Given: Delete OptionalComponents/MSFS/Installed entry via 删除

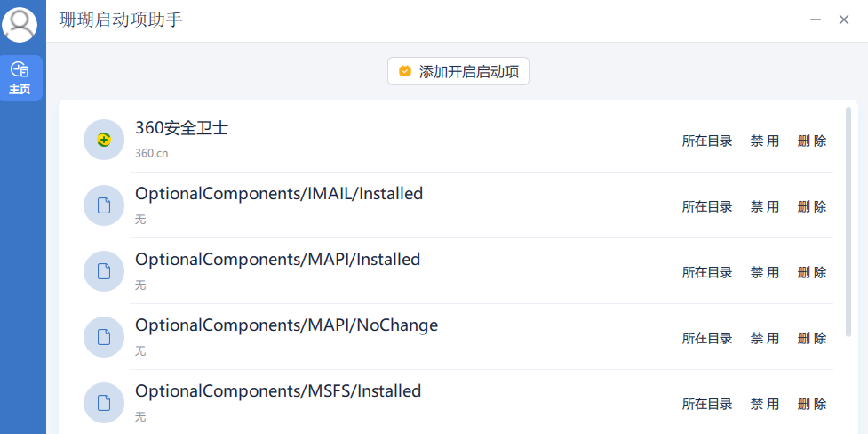Looking at the screenshot, I should pos(812,404).
